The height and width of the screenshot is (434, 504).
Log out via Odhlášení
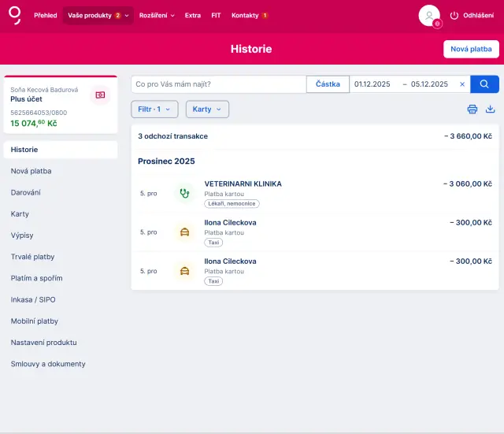tap(472, 16)
